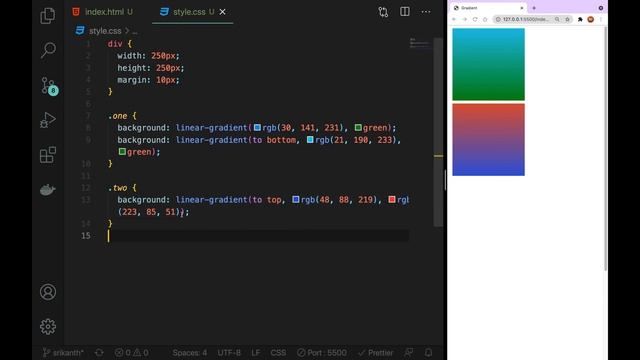Change file encoding UTF-8
This screenshot has height=360, width=640.
[229, 353]
